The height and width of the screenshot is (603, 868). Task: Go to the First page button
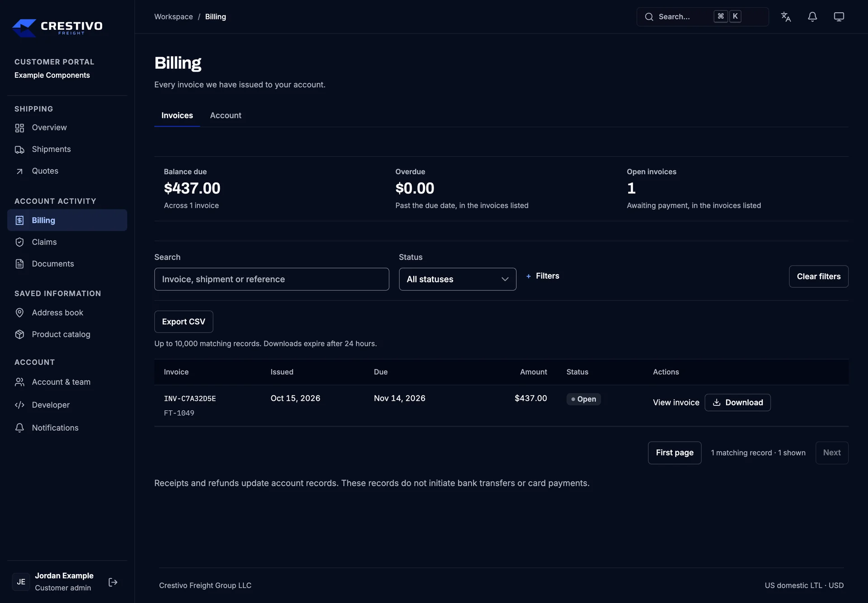pos(675,453)
